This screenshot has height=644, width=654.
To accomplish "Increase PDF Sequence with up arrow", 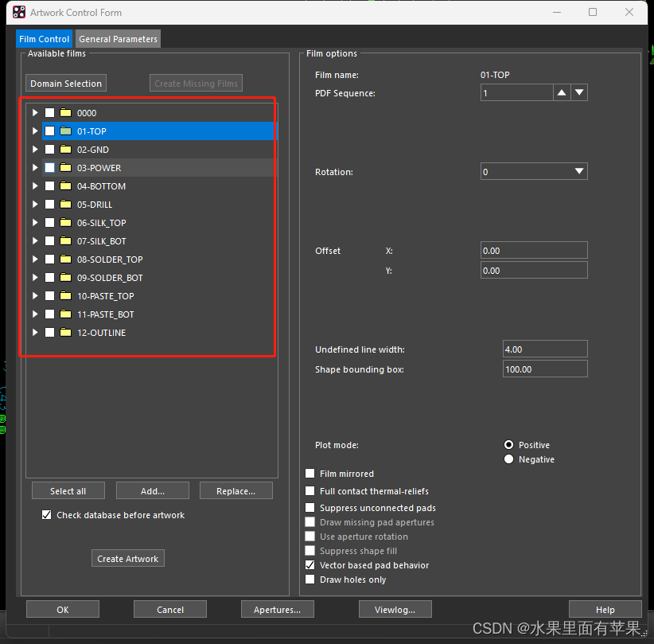I will click(562, 93).
